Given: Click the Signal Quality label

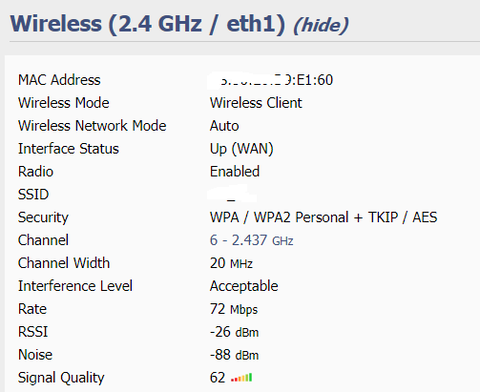Looking at the screenshot, I should tap(61, 378).
